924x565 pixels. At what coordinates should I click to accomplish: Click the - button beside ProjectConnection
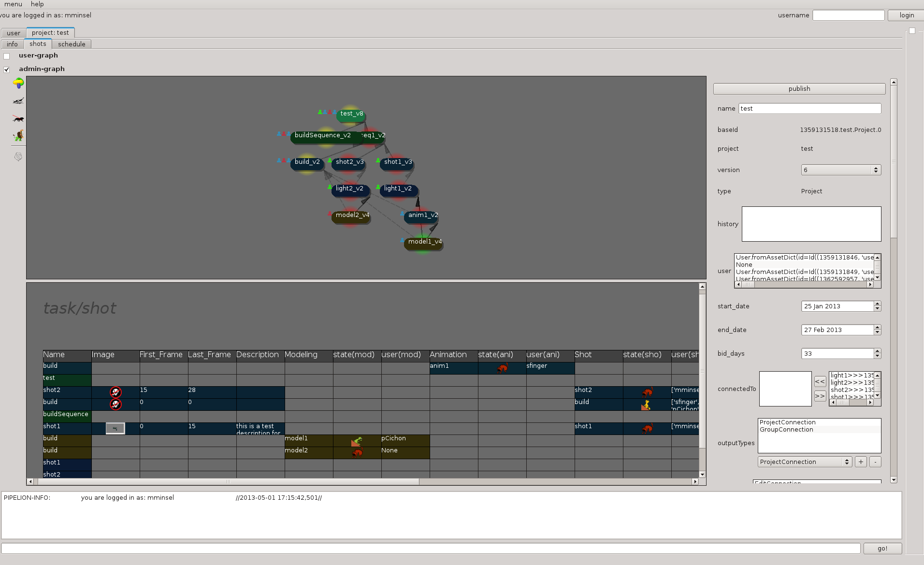(x=875, y=462)
